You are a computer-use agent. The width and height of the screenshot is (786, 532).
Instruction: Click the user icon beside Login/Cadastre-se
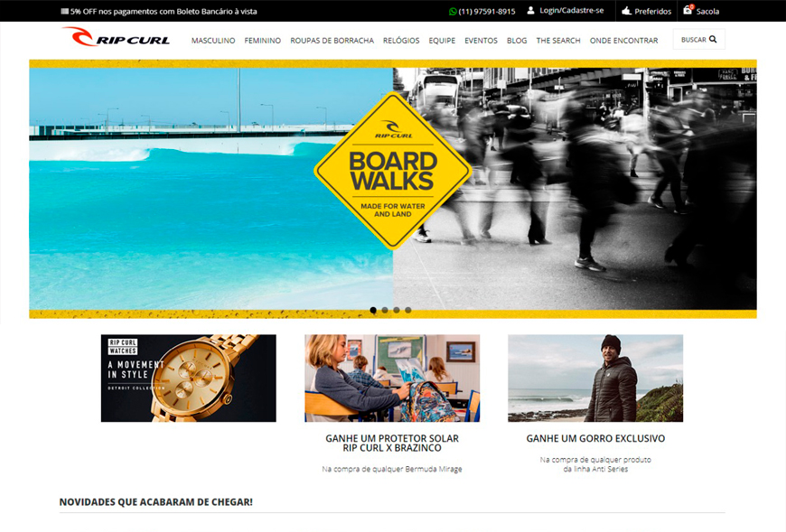pos(530,11)
